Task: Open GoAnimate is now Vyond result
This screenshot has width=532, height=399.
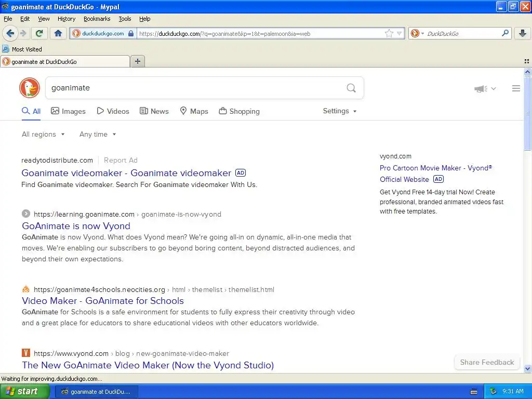Action: 76,226
